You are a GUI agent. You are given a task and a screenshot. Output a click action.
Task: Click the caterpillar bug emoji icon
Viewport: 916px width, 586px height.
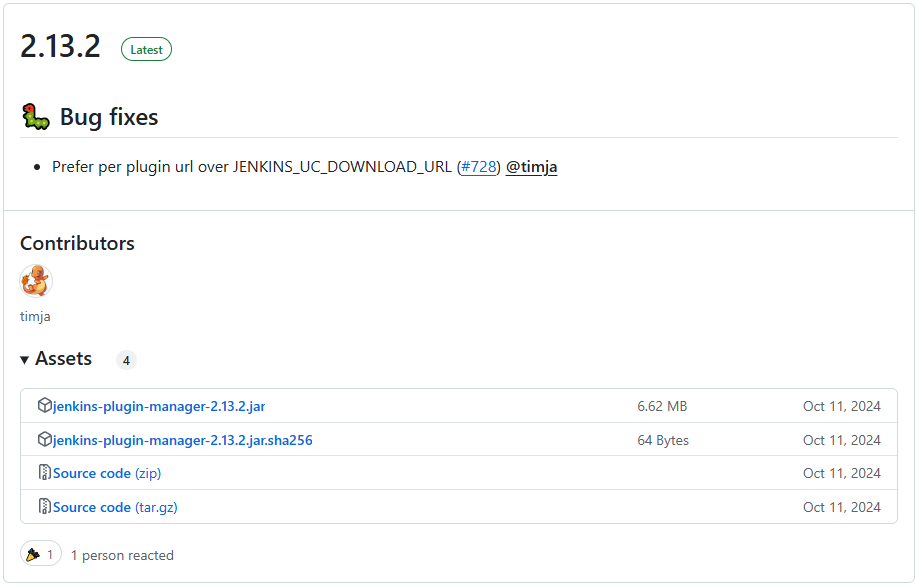[36, 117]
